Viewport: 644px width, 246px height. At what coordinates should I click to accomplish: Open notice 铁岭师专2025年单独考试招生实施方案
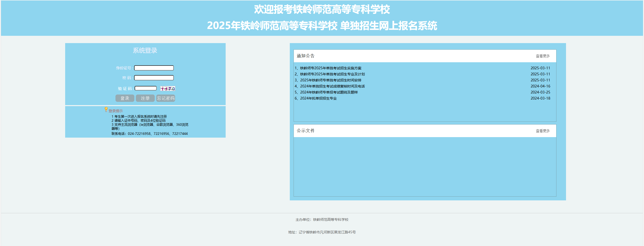tap(331, 68)
